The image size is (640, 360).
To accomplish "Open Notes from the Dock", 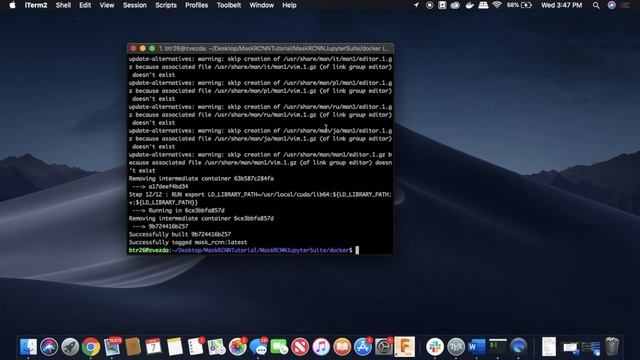I will [175, 347].
